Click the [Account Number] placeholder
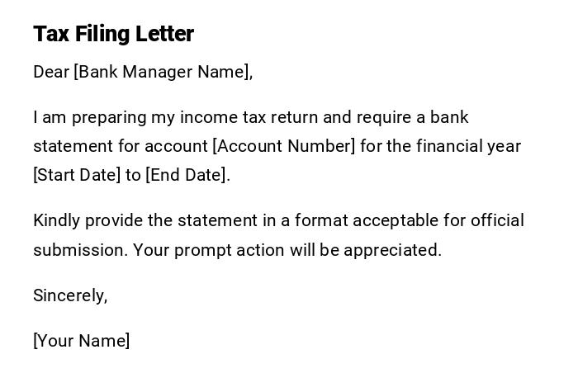 coord(284,146)
